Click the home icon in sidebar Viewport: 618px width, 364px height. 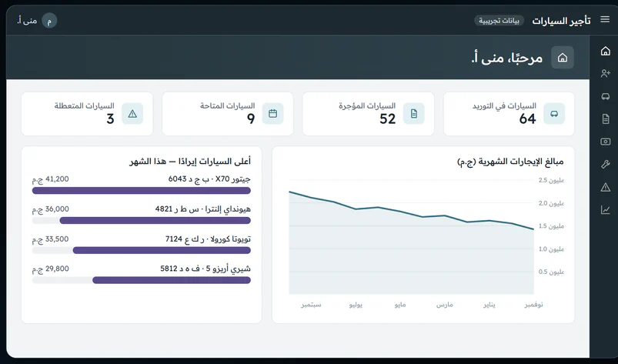(606, 52)
